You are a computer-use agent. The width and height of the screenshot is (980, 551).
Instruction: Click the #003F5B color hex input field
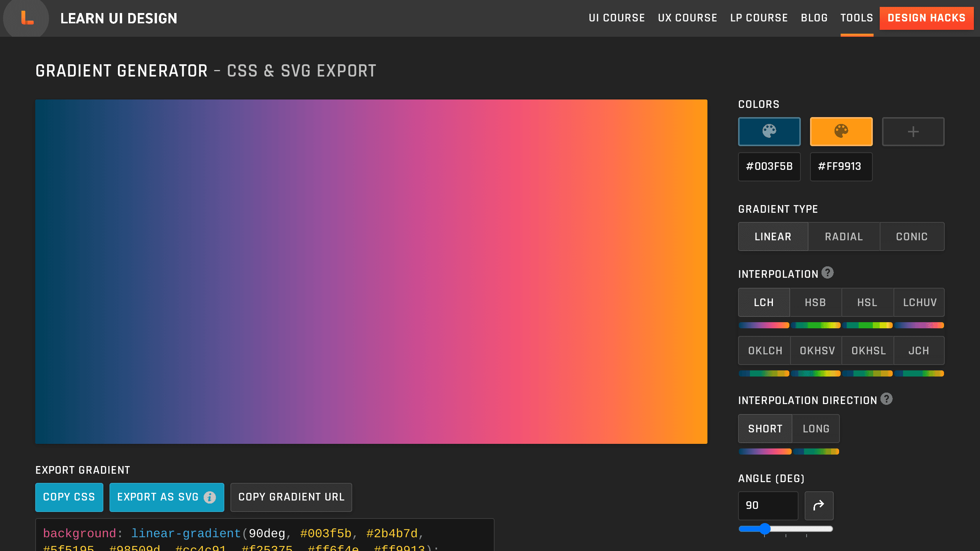click(769, 166)
